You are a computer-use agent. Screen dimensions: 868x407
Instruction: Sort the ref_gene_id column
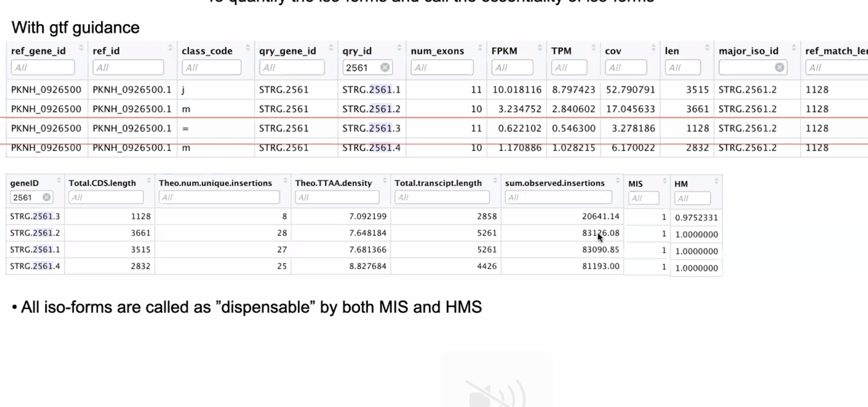(81, 48)
